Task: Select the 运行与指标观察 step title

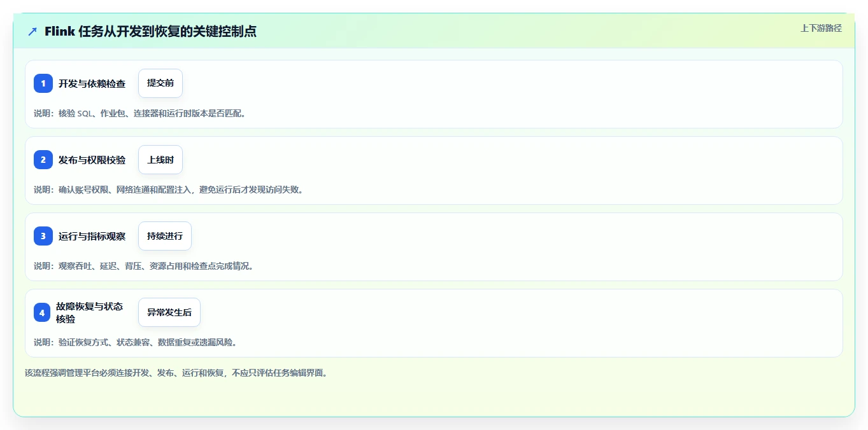Action: pos(92,236)
